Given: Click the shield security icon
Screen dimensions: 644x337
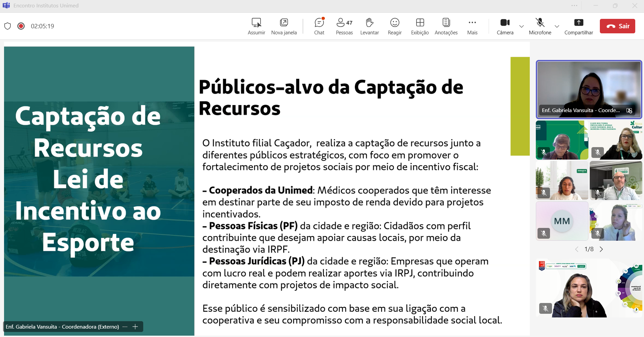Looking at the screenshot, I should point(8,26).
